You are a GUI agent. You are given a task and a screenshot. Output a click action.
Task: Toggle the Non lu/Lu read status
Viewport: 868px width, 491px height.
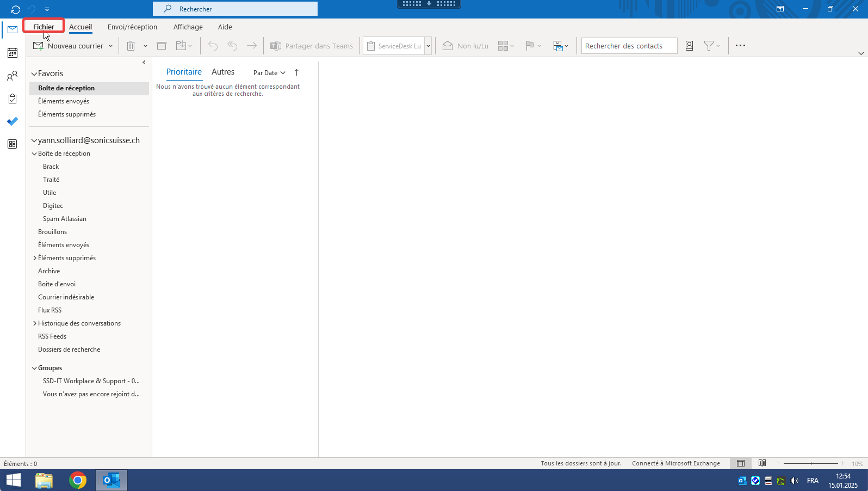point(466,46)
